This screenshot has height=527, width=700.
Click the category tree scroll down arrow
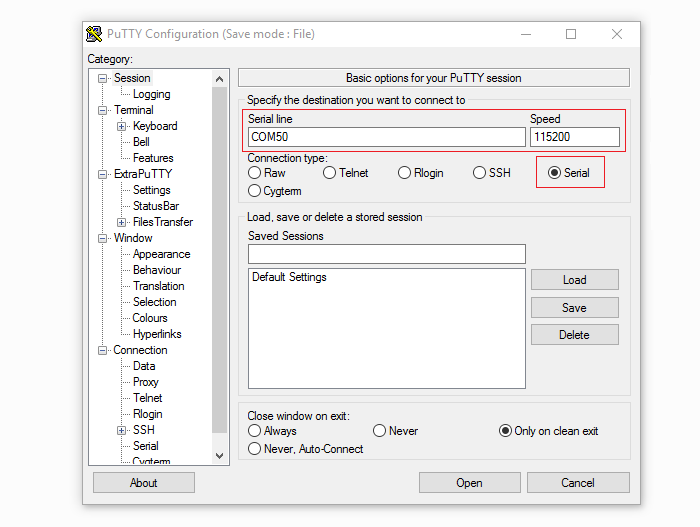pos(219,456)
